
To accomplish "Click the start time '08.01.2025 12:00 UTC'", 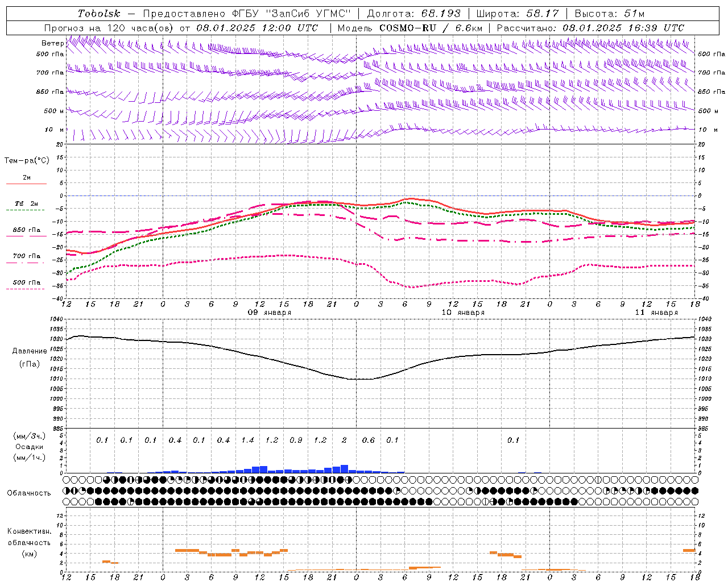I will click(x=257, y=27).
